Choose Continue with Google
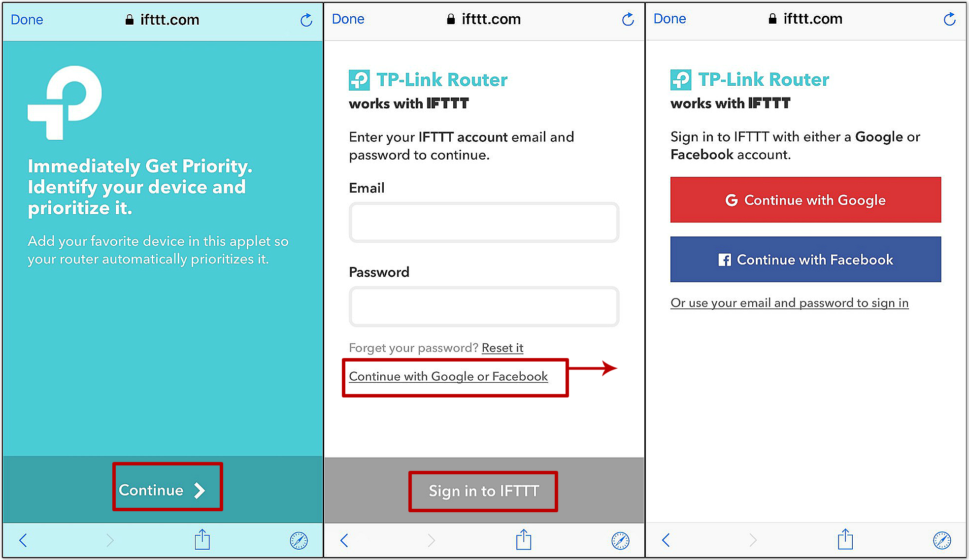969x560 pixels. (805, 200)
